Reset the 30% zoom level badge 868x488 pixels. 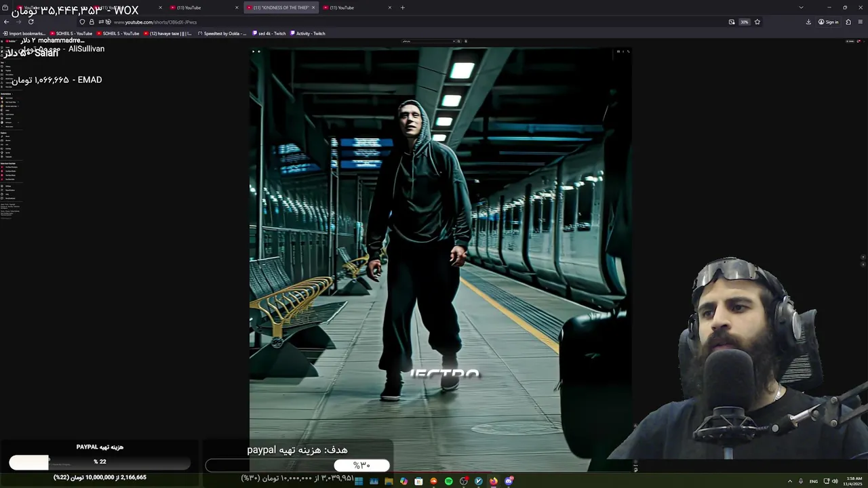coord(744,22)
